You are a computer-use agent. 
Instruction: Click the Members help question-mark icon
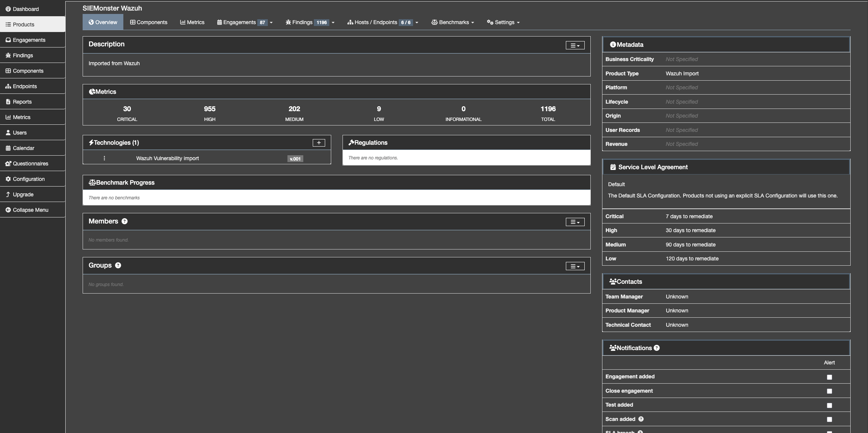124,221
